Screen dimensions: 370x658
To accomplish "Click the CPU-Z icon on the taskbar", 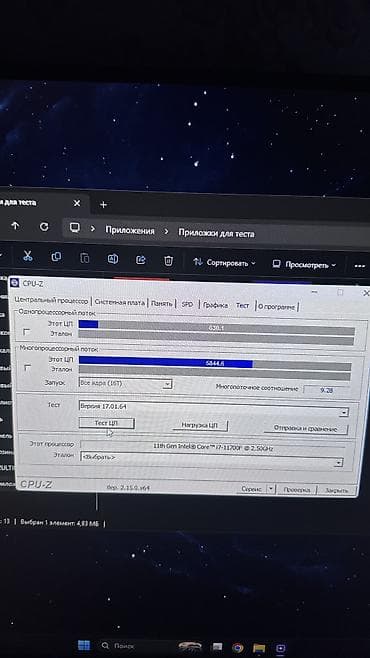I will click(280, 648).
